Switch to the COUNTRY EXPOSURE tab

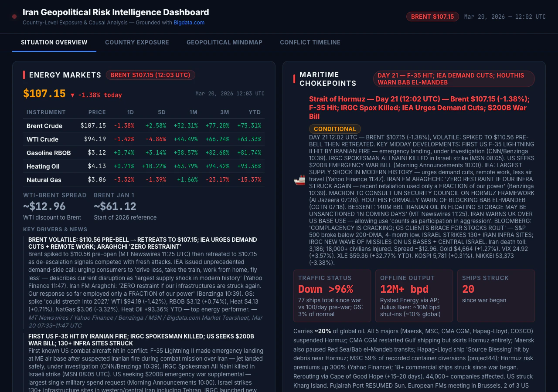[x=137, y=42]
